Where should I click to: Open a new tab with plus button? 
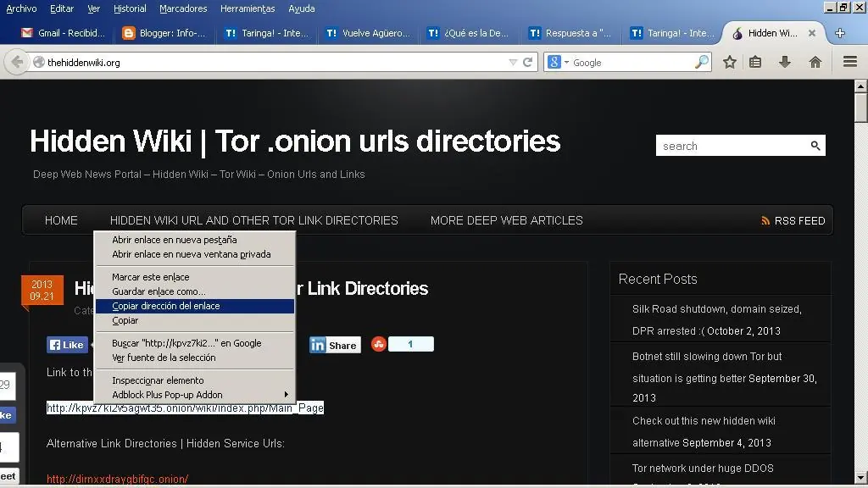(x=840, y=33)
